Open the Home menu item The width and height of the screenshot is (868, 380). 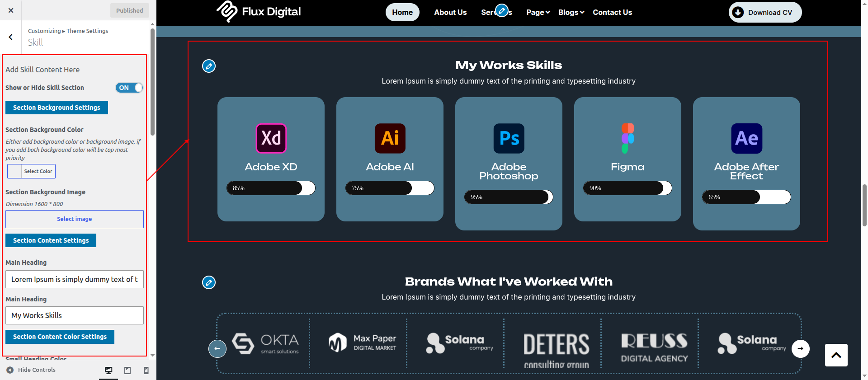pos(402,12)
